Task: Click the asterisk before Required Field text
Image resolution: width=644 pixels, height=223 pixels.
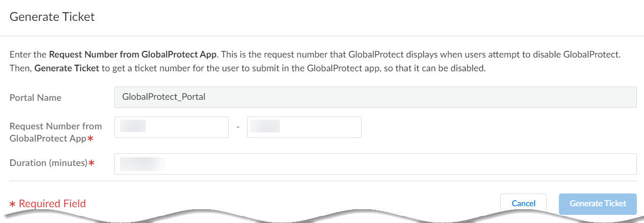Action: [x=13, y=204]
